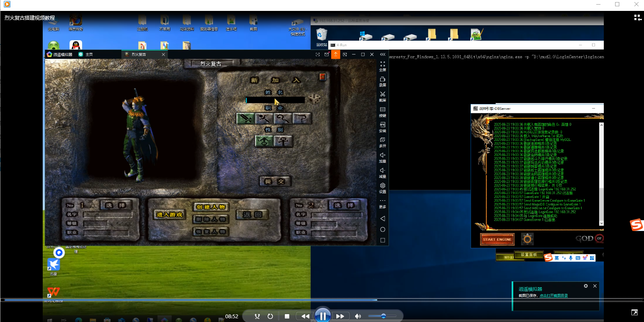644x322 pixels.
Task: Pause the video playback
Action: [323, 316]
